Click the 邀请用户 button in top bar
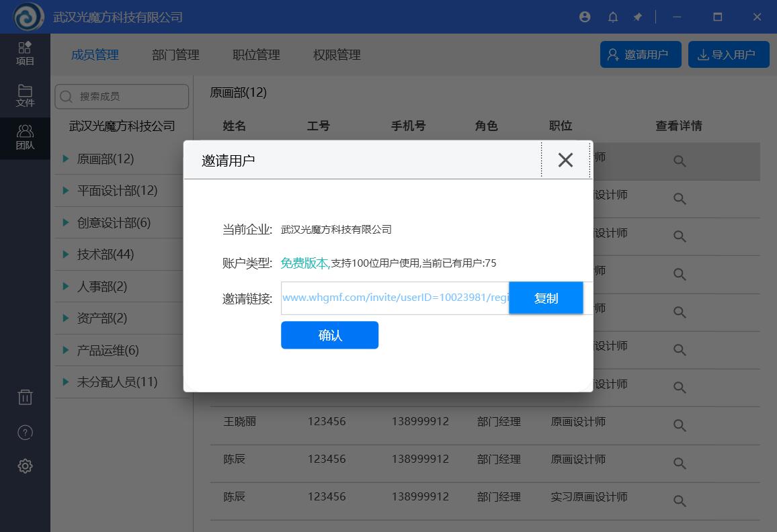Viewport: 777px width, 532px height. coord(641,54)
